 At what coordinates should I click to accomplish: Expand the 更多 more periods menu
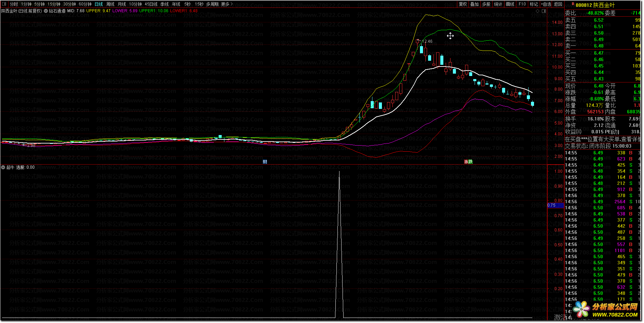(227, 4)
